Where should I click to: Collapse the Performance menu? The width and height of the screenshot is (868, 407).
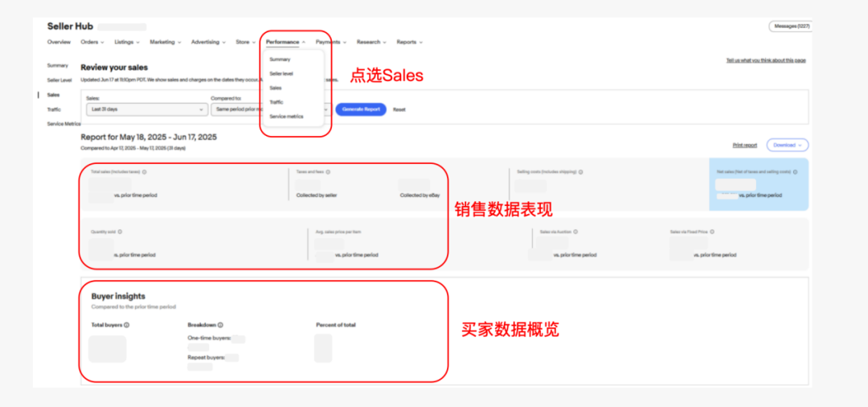285,42
